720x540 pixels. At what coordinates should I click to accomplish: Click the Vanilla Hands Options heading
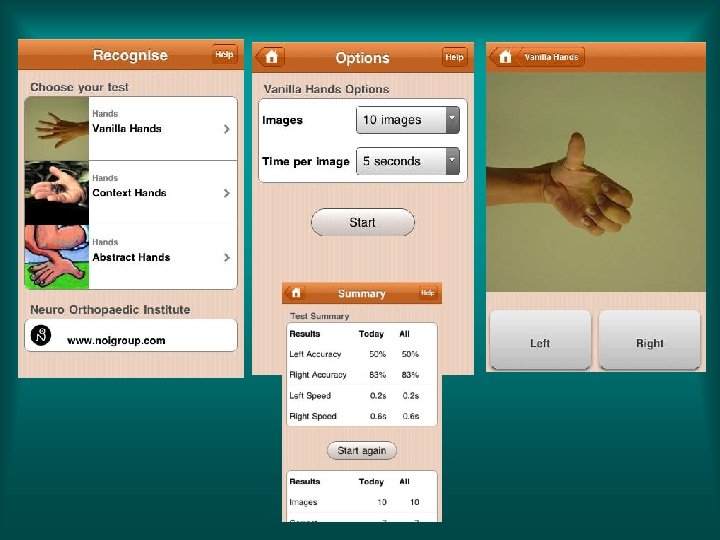pyautogui.click(x=326, y=89)
